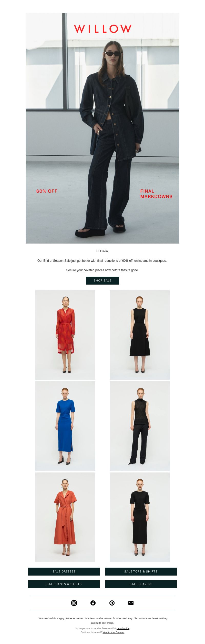Click the Shop Sale button
205x644 pixels.
click(102, 280)
